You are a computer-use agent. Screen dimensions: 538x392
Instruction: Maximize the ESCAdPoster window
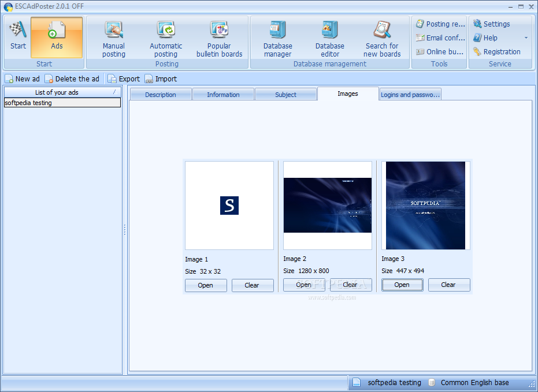(521, 6)
